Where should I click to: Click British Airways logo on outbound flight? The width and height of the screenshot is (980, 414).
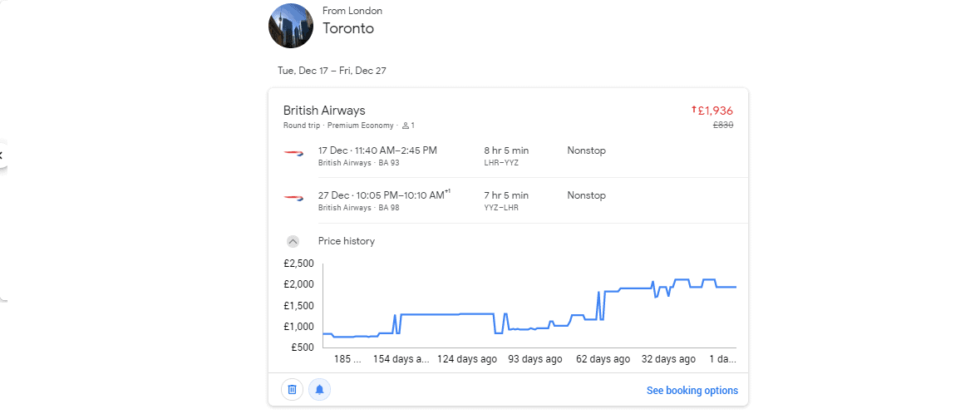pos(293,153)
